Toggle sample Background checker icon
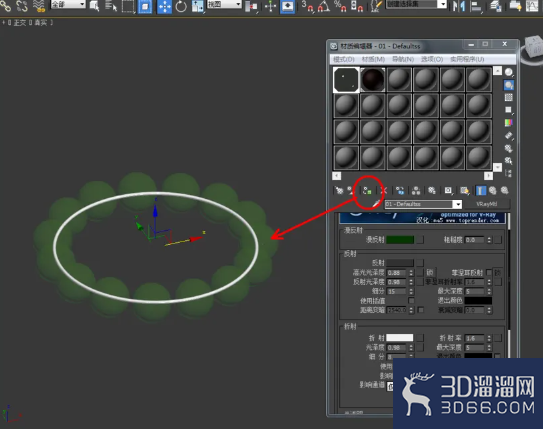The width and height of the screenshot is (543, 429). [508, 97]
